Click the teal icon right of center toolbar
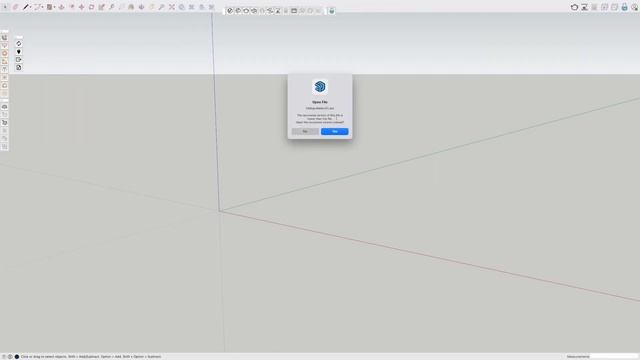 point(332,11)
